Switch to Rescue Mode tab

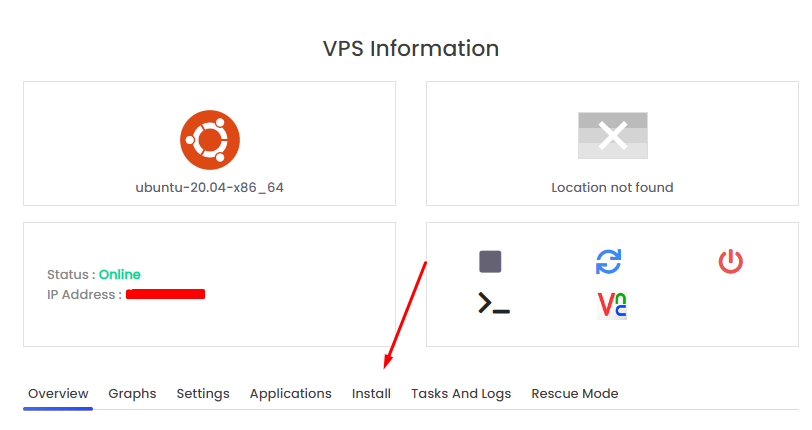click(575, 394)
